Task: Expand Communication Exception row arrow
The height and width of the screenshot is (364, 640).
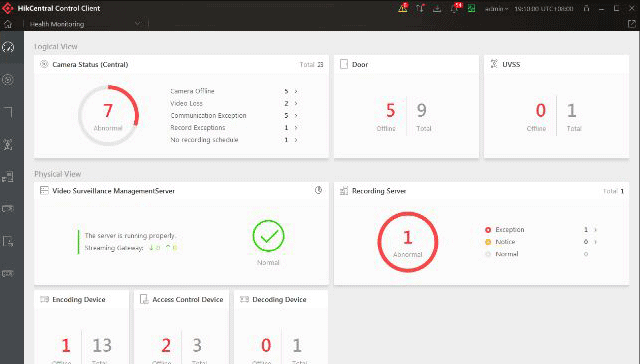Action: 296,116
